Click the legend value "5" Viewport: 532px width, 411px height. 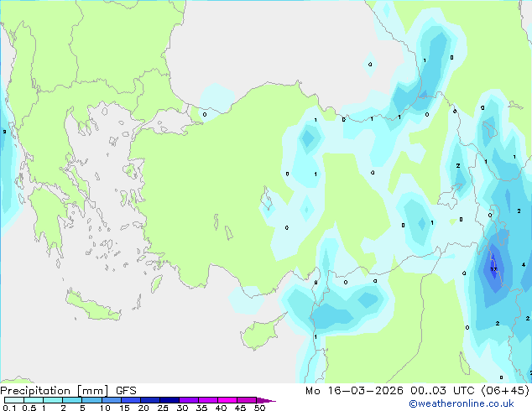[82, 408]
